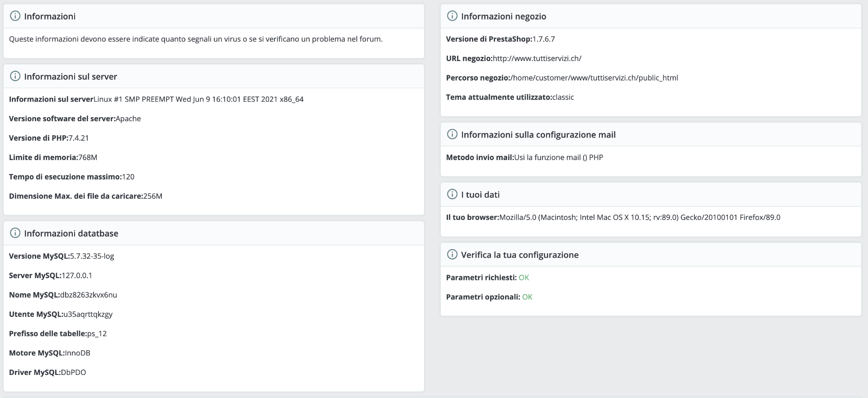Click info icon next to Informazioni datatbase
This screenshot has width=868, height=398.
click(x=15, y=233)
